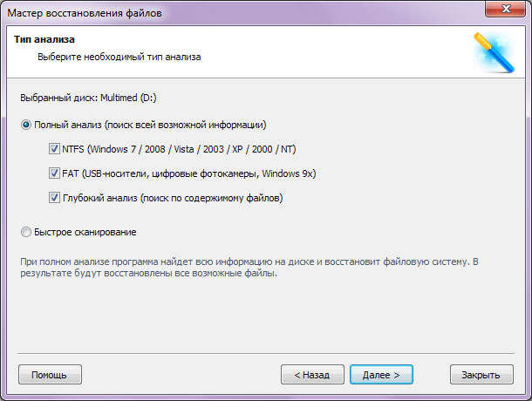
Task: Click the magic wand wizard icon
Action: point(494,52)
